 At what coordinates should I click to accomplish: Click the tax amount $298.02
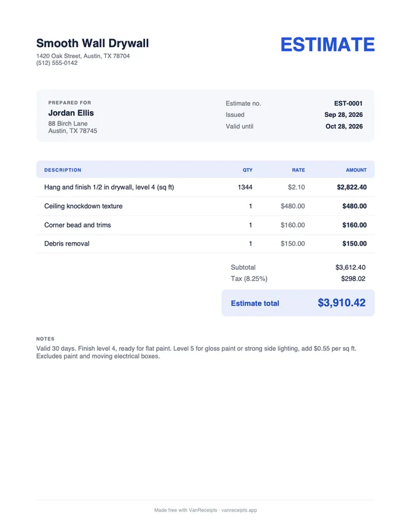tap(353, 279)
